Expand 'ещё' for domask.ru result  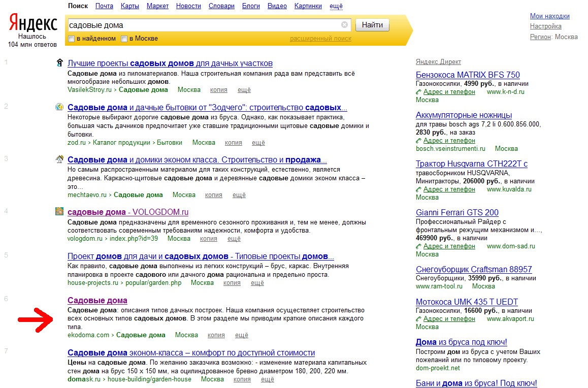tap(268, 379)
